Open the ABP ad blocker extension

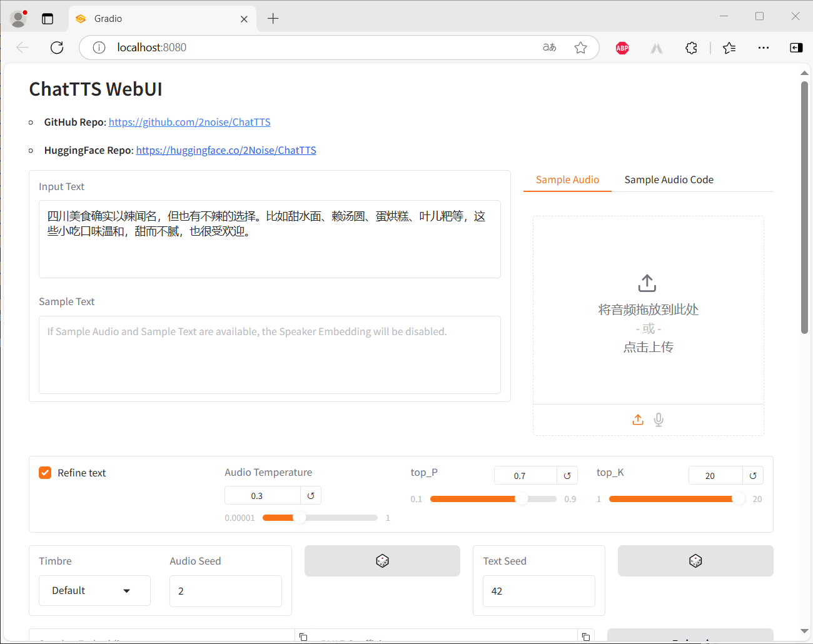click(x=622, y=48)
